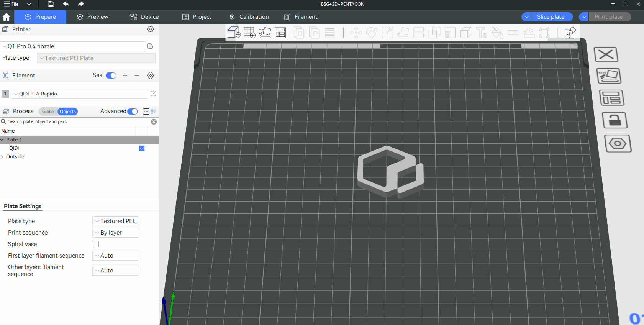
Task: Open the Q1 Pro 0.4 nozzle printer dropdown
Action: [73, 46]
